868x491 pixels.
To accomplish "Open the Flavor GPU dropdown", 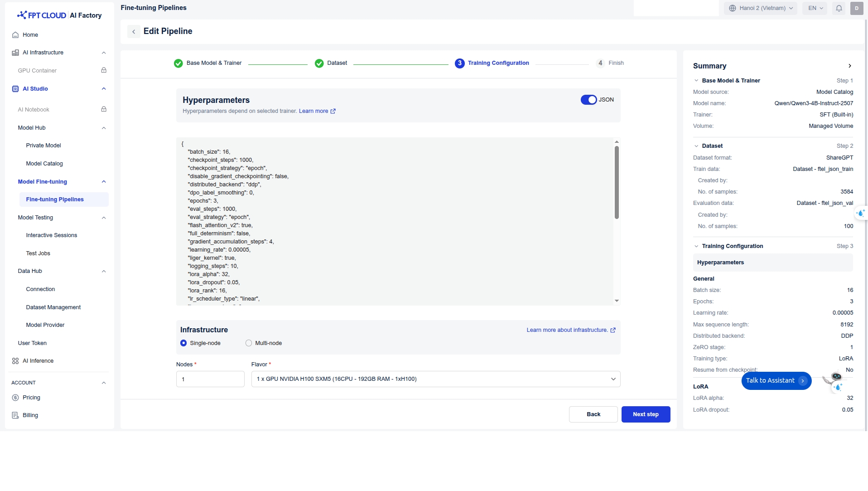I will (x=435, y=379).
